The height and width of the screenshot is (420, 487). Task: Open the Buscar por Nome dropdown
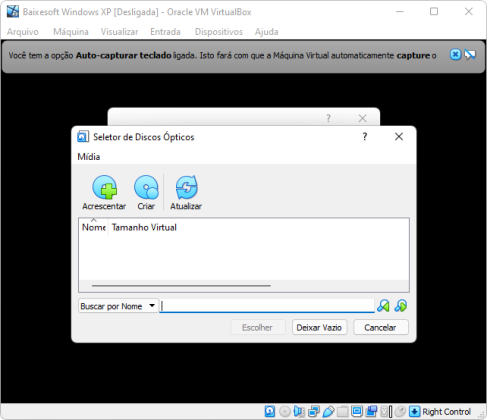[118, 306]
